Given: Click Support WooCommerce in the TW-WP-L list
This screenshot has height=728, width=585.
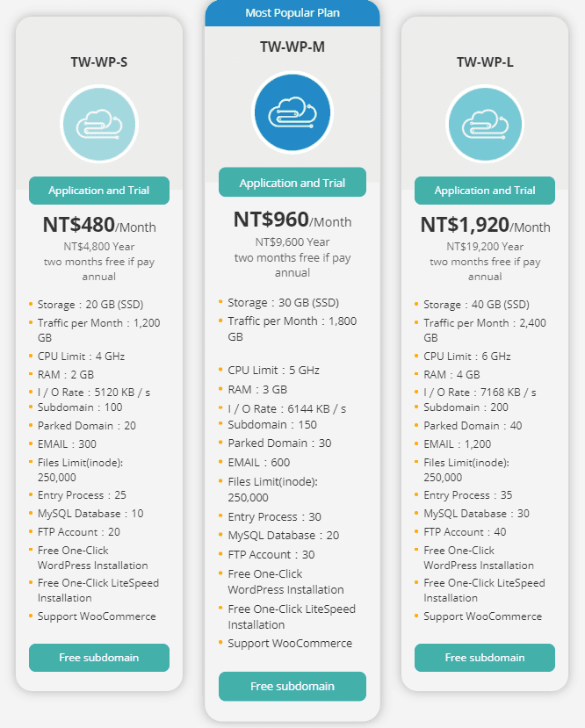Looking at the screenshot, I should 482,616.
